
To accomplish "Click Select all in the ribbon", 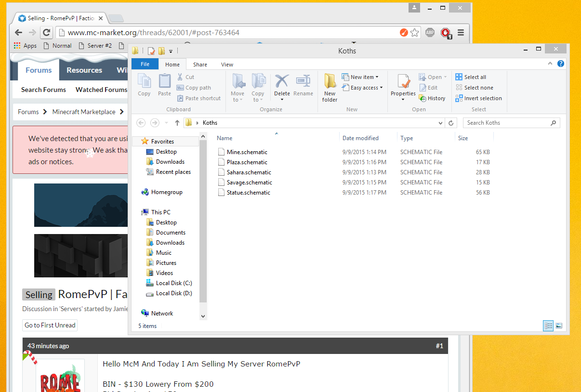I will [471, 77].
